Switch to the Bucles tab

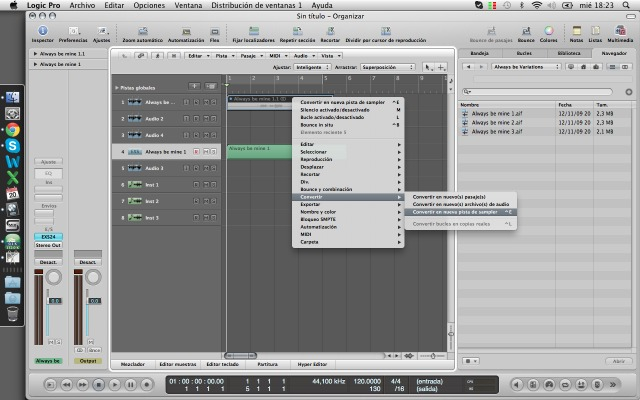pyautogui.click(x=524, y=52)
